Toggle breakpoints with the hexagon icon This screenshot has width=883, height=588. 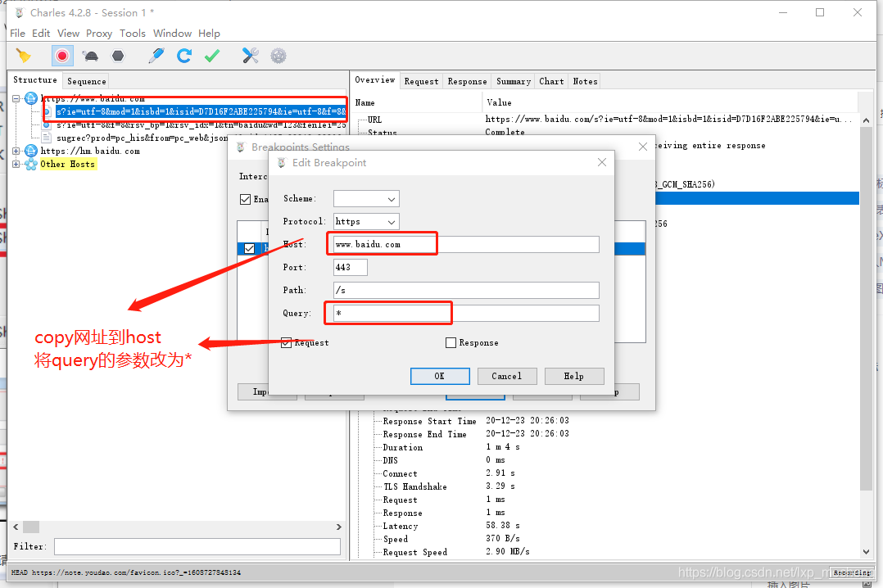(x=118, y=56)
